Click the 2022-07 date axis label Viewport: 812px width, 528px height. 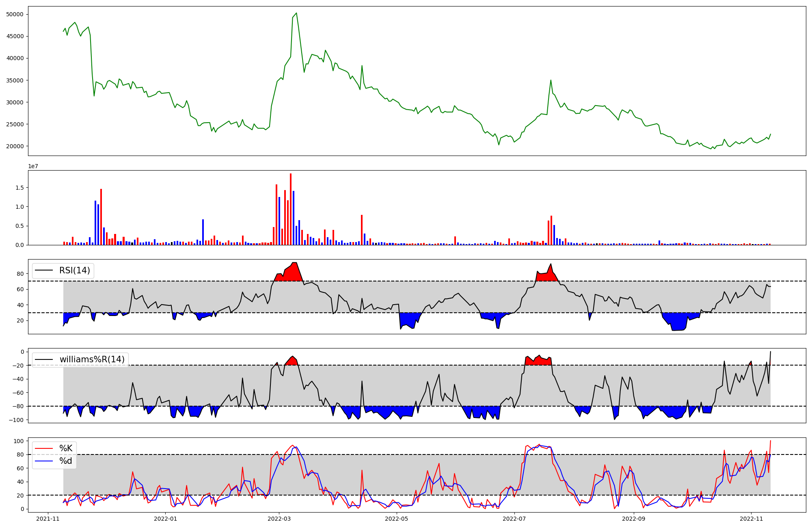tap(514, 519)
